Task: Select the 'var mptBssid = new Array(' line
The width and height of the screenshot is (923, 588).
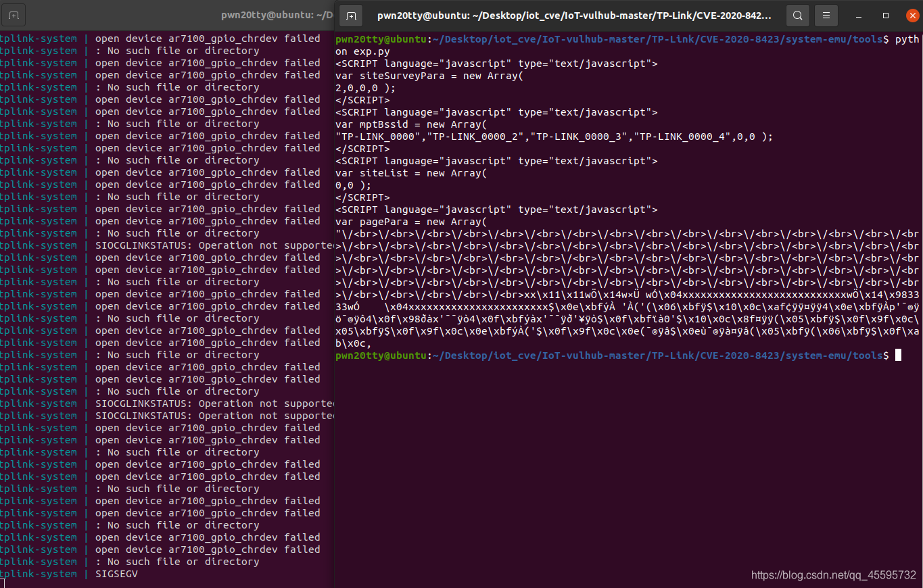Action: click(411, 124)
